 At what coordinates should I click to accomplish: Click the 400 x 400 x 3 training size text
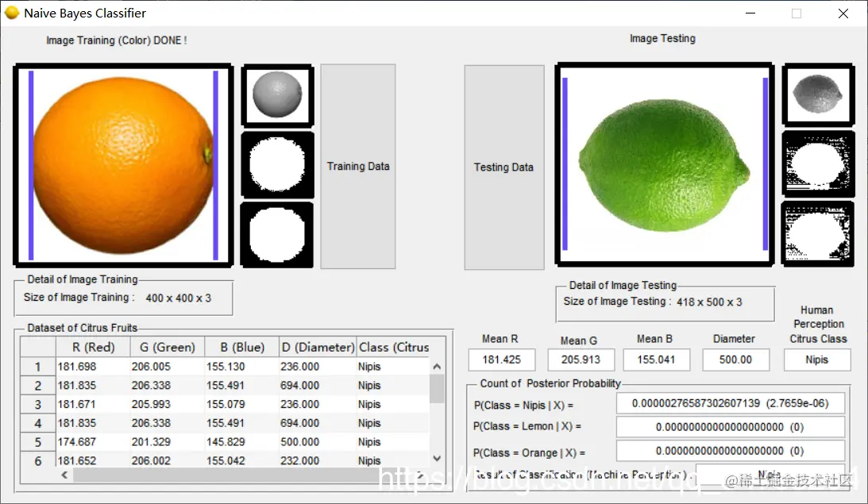(178, 298)
